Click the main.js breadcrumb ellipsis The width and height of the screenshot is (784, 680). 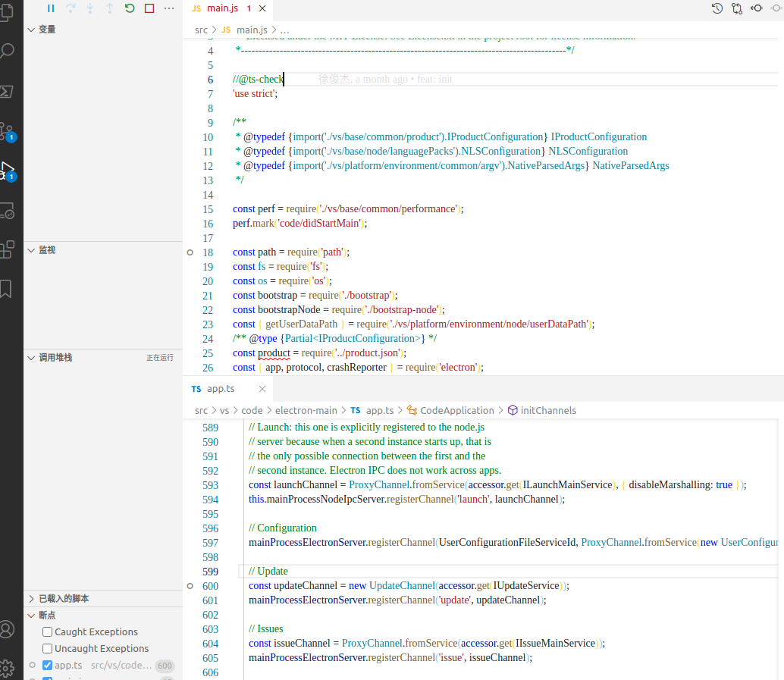point(284,30)
